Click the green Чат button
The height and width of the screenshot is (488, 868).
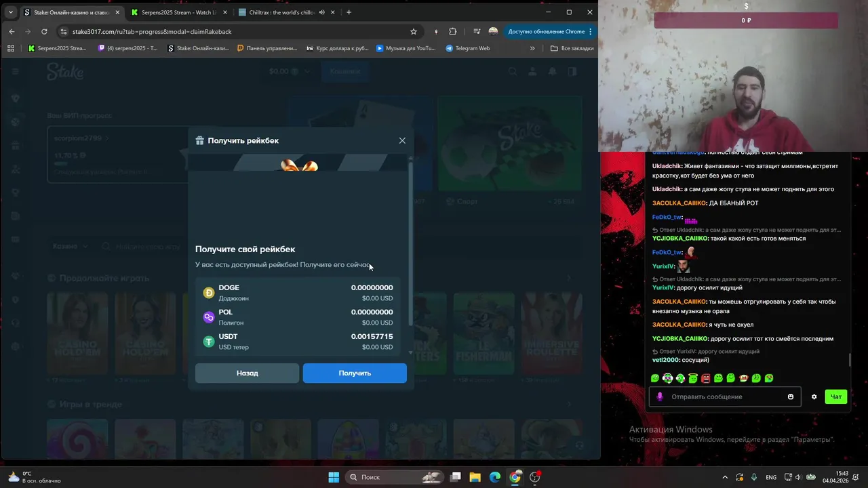coord(836,396)
